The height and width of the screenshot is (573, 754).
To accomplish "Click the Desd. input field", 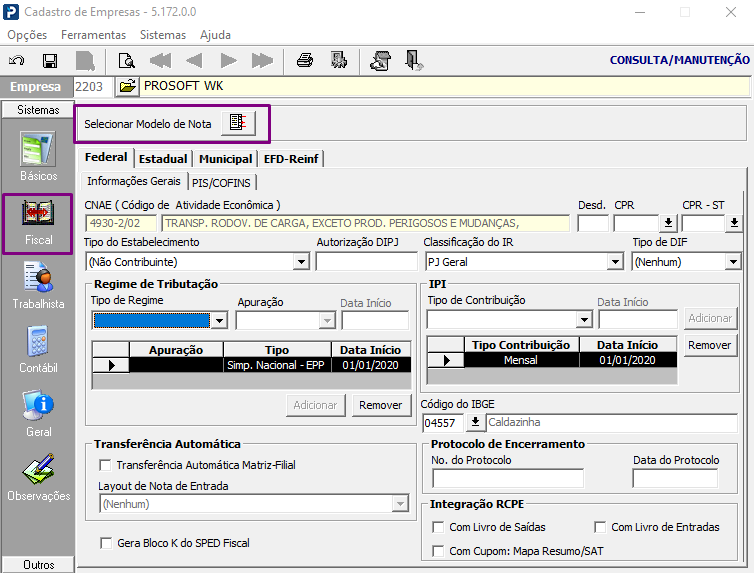I will point(593,224).
